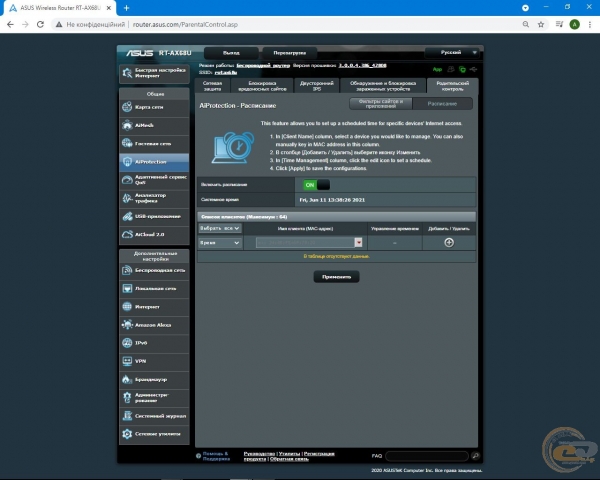This screenshot has width=600, height=480.
Task: Click the green App status icon
Action: pyautogui.click(x=437, y=69)
